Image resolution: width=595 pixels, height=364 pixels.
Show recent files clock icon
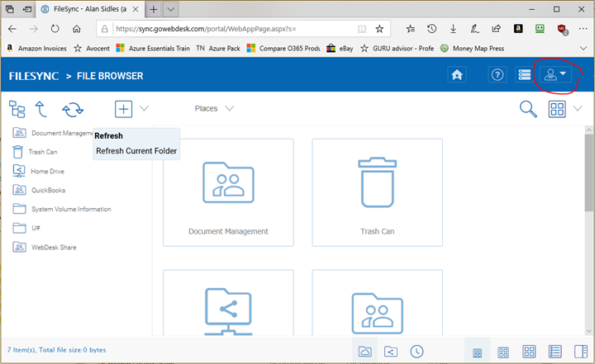click(x=417, y=352)
